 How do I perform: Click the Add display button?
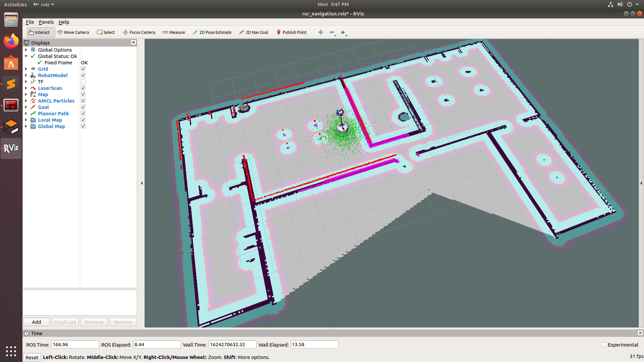point(36,322)
